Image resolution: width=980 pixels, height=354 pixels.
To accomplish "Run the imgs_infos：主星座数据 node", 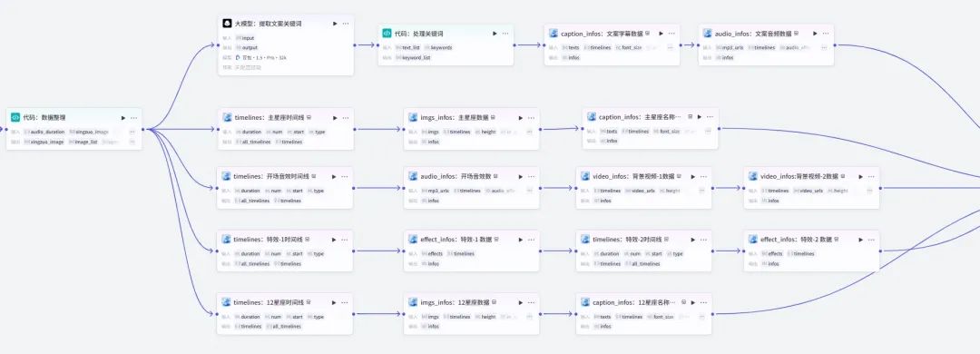I will click(521, 118).
